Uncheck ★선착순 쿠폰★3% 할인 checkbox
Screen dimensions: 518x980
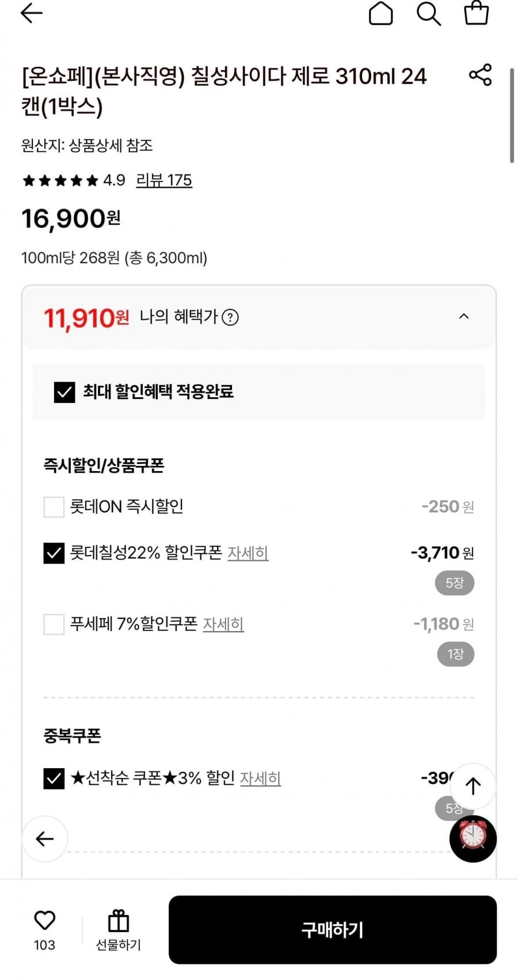pyautogui.click(x=54, y=778)
